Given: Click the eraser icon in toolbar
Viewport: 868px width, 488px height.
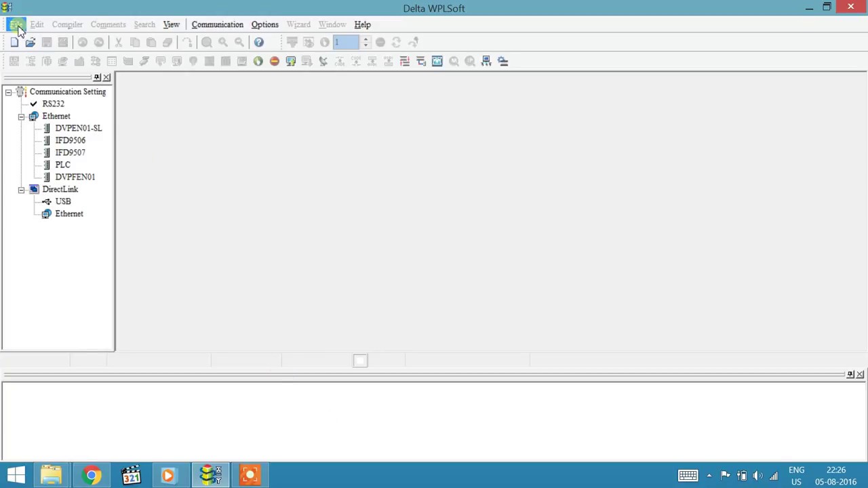Looking at the screenshot, I should click(x=167, y=42).
